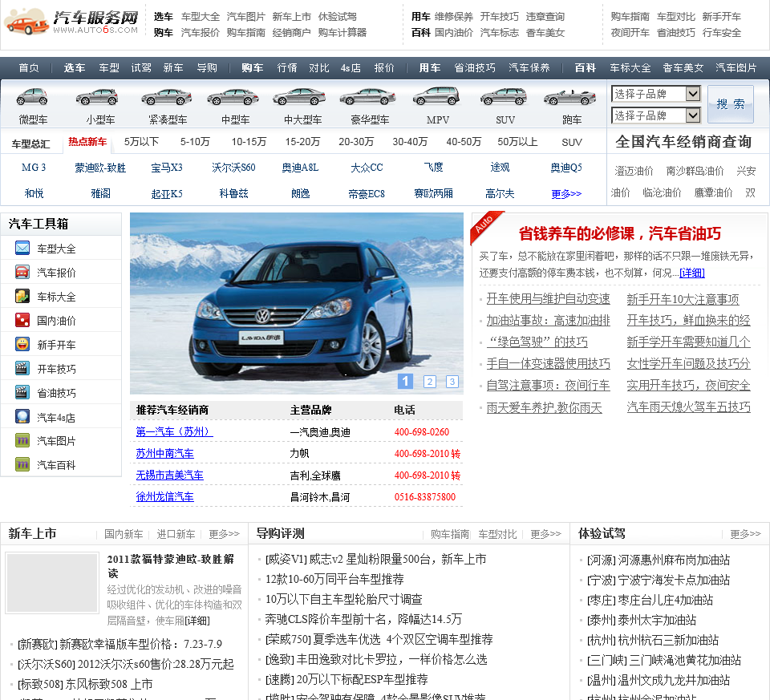Open 苏州中南汽车 dealer link
Viewport: 770px width, 700px height.
coord(165,454)
